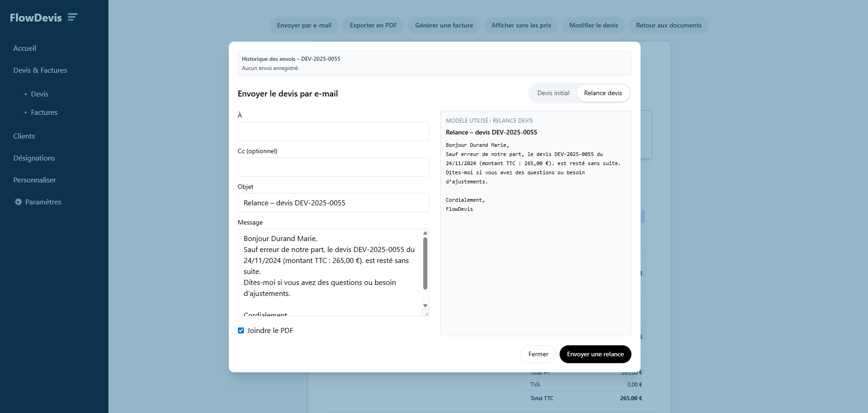Edit the Objet subject field
Screen dimensions: 868x413
point(333,203)
